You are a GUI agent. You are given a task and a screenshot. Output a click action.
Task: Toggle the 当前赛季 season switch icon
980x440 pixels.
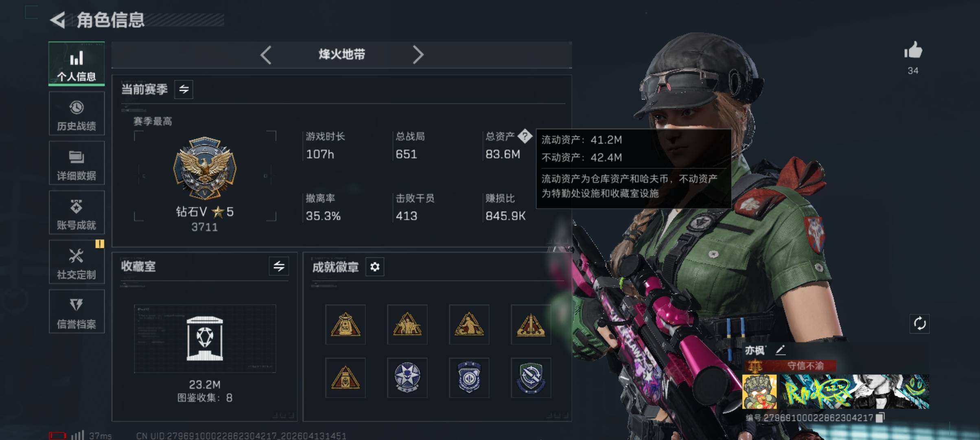184,89
